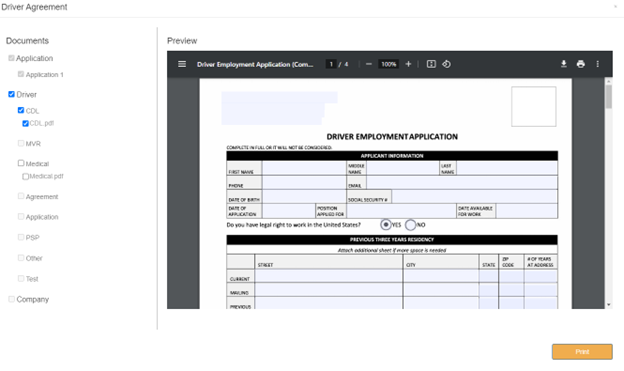Zoom out with the minus icon
The width and height of the screenshot is (624, 371).
tap(369, 64)
